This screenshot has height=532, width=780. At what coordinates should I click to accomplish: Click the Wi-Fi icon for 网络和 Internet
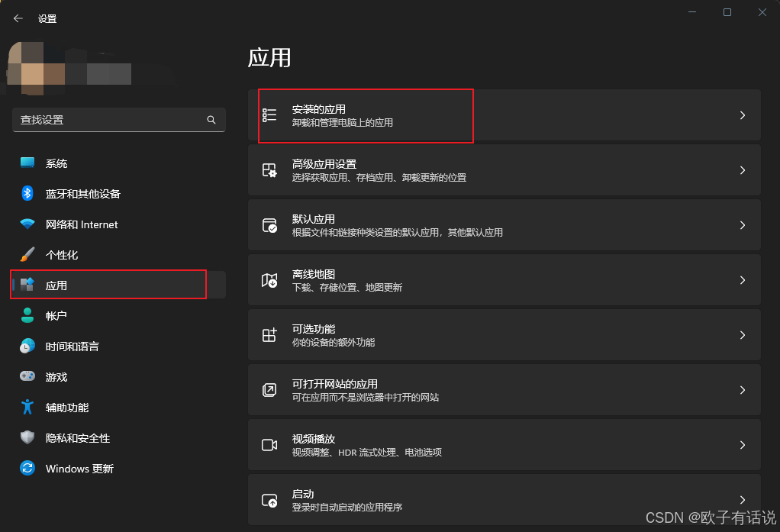pos(27,224)
